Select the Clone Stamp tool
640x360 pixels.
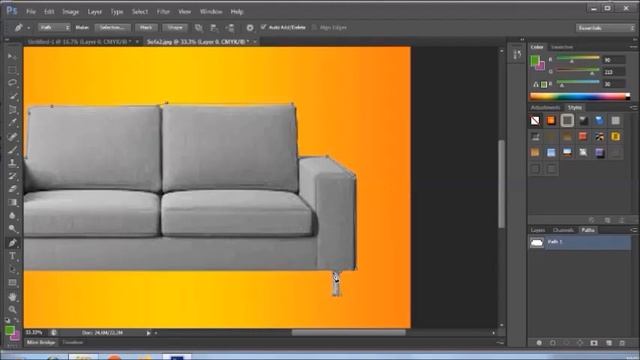click(12, 163)
